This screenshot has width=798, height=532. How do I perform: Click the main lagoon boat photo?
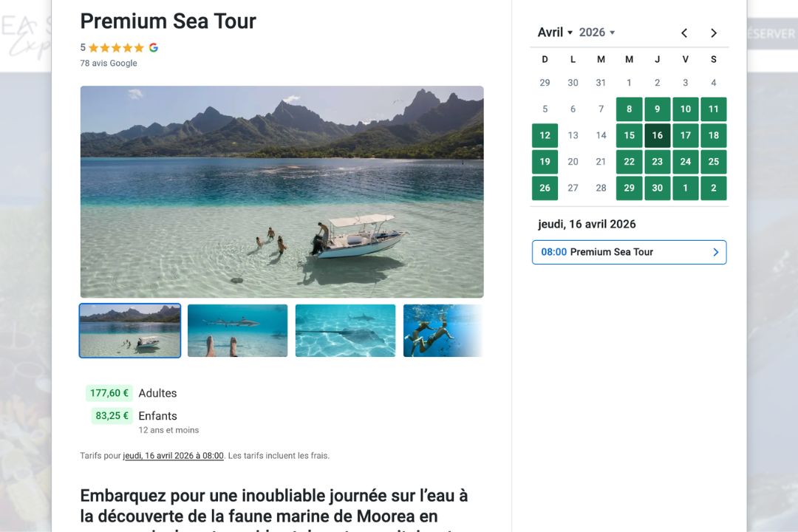(282, 191)
